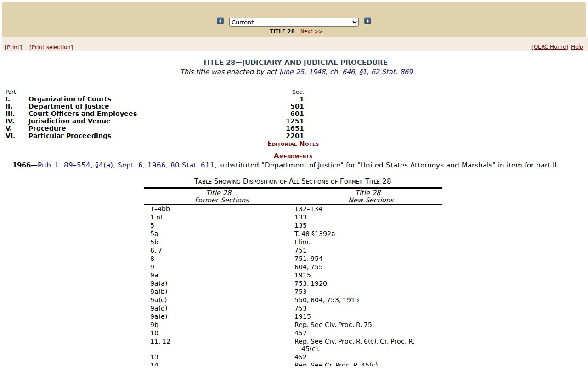
Task: Click former section cell 11, 12
Action: pyautogui.click(x=160, y=341)
